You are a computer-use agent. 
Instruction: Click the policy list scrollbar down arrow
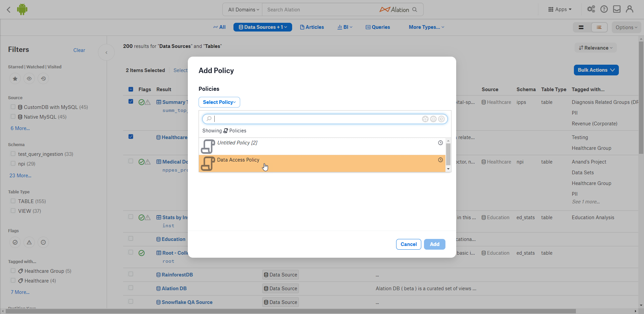tap(448, 169)
